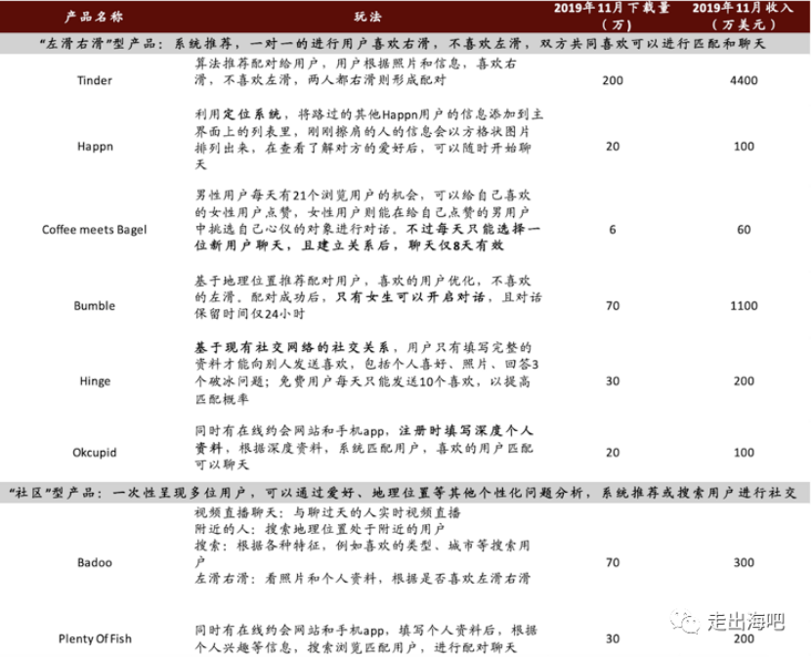
Task: Select Coffee meets Bagel's revenue value 60
Action: 744,230
